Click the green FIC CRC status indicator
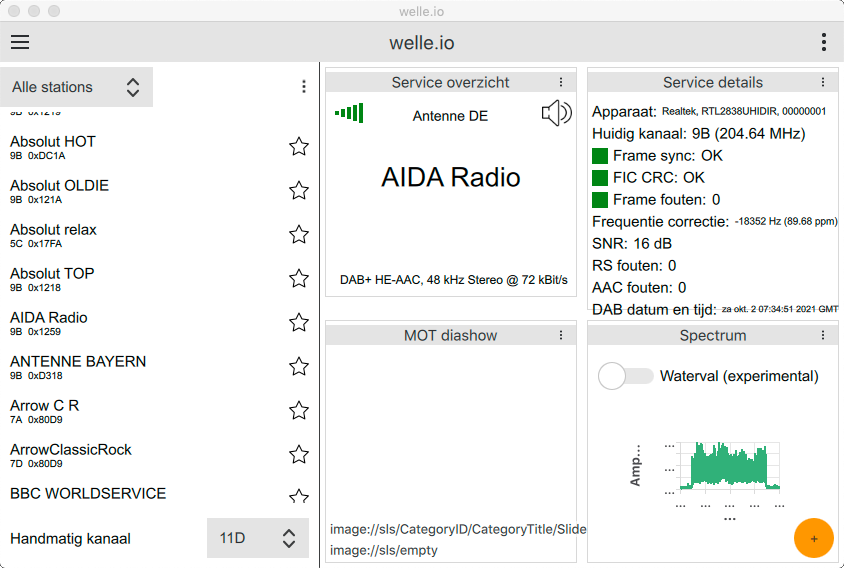 pos(600,178)
